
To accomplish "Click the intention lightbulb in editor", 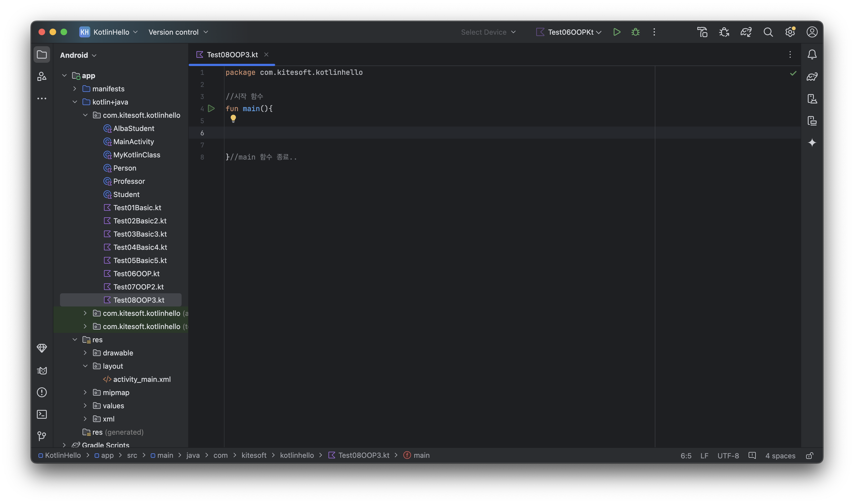I will pos(233,118).
